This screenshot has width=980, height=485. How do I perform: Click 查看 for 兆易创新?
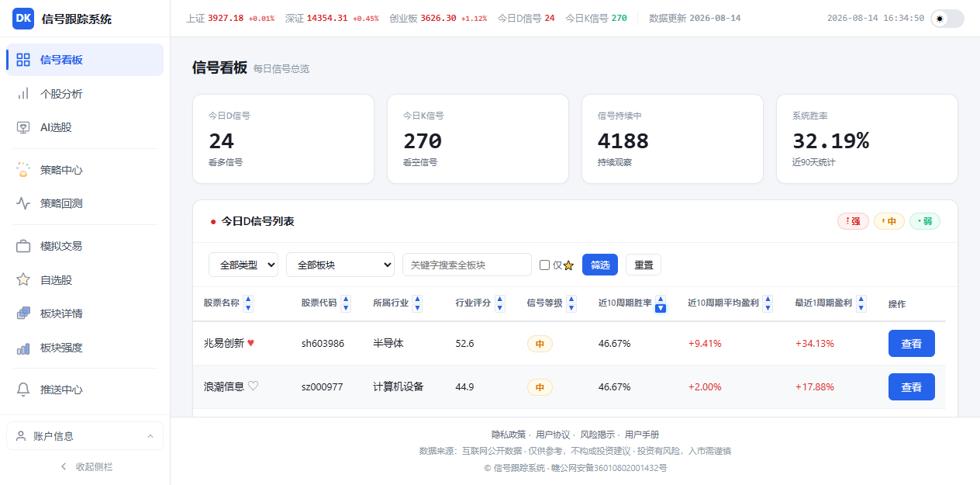(912, 343)
